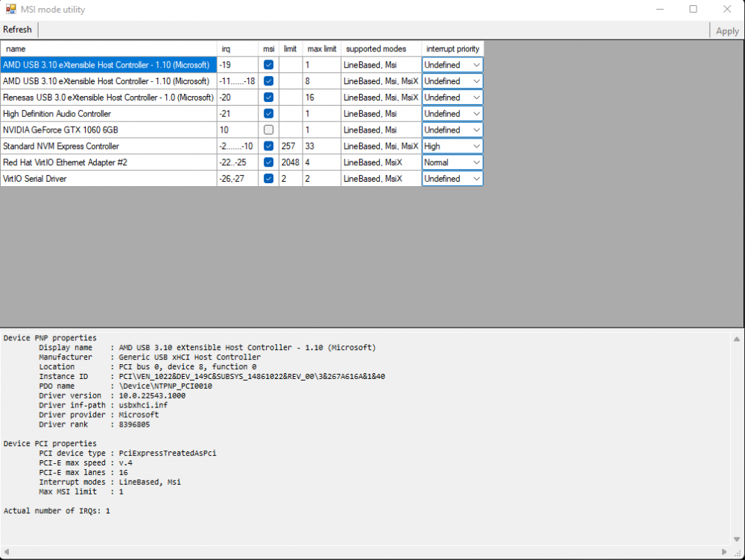Click the horizontal scroll right arrow
The width and height of the screenshot is (745, 560).
pos(724,552)
